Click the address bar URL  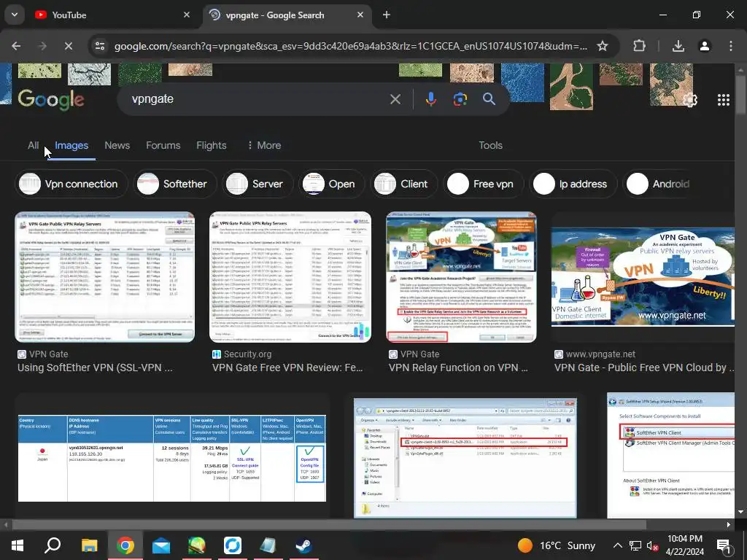click(x=350, y=46)
